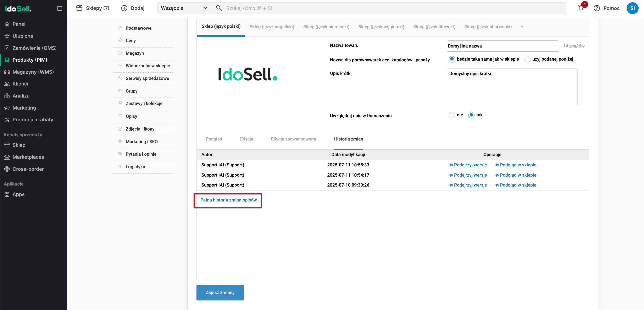Click the Produkty (PIM) icon

7,60
